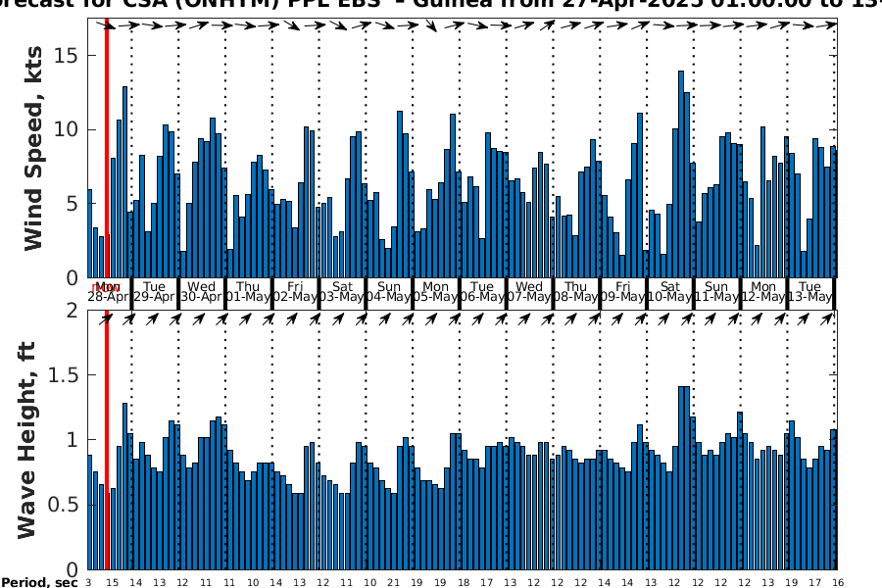Select the "Thu 08-May" date label
Image resolution: width=882 pixels, height=588 pixels.
click(x=575, y=292)
